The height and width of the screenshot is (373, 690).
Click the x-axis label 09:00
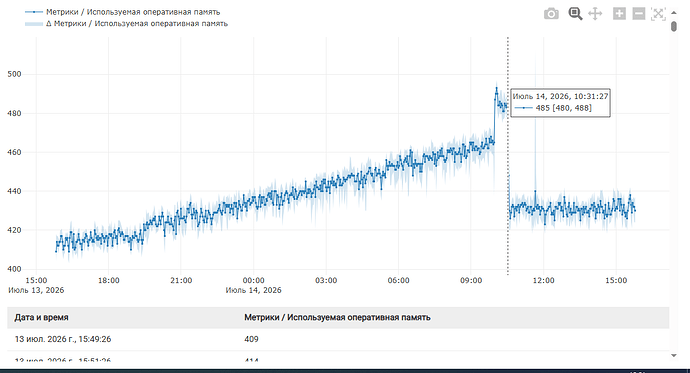(471, 280)
